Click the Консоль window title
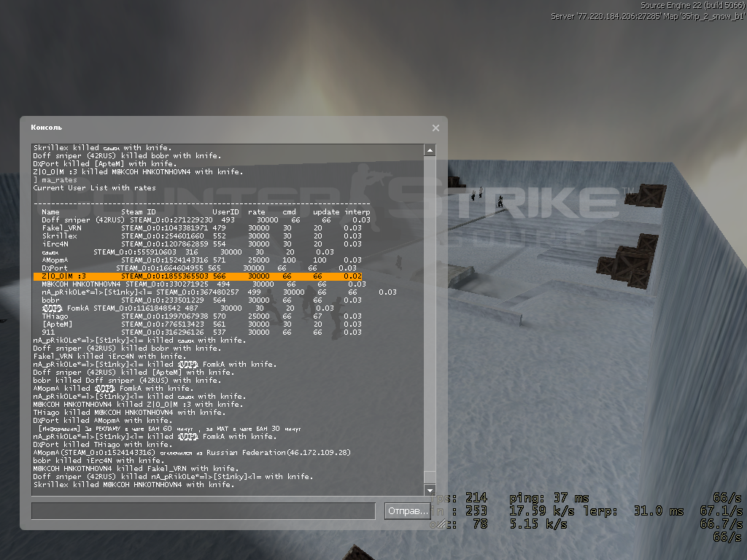 [46, 127]
